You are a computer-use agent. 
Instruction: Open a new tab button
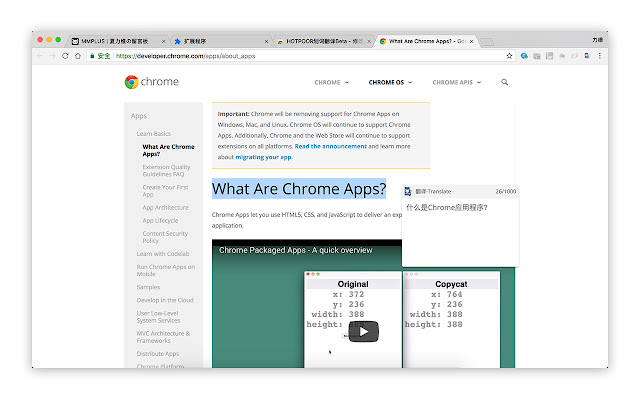click(x=487, y=42)
